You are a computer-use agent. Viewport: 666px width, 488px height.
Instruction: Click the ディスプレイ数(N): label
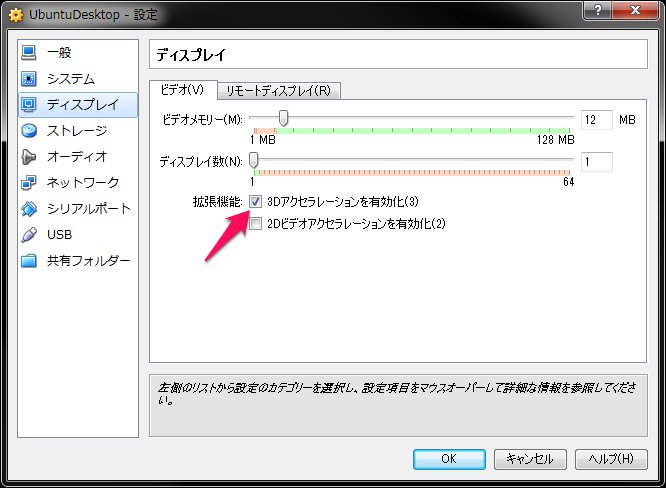point(201,162)
